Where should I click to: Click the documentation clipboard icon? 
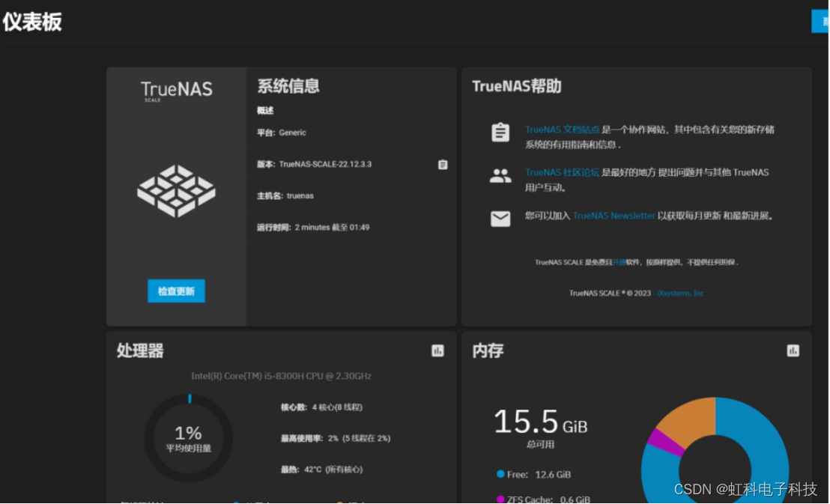500,133
